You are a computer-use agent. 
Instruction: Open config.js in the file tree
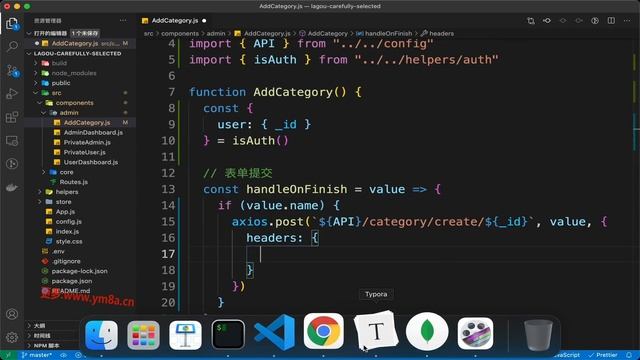click(x=69, y=222)
